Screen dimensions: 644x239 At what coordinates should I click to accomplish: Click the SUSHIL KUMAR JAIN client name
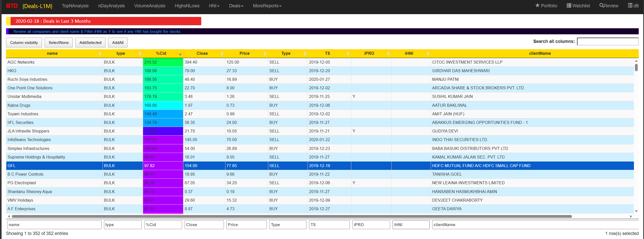click(452, 96)
